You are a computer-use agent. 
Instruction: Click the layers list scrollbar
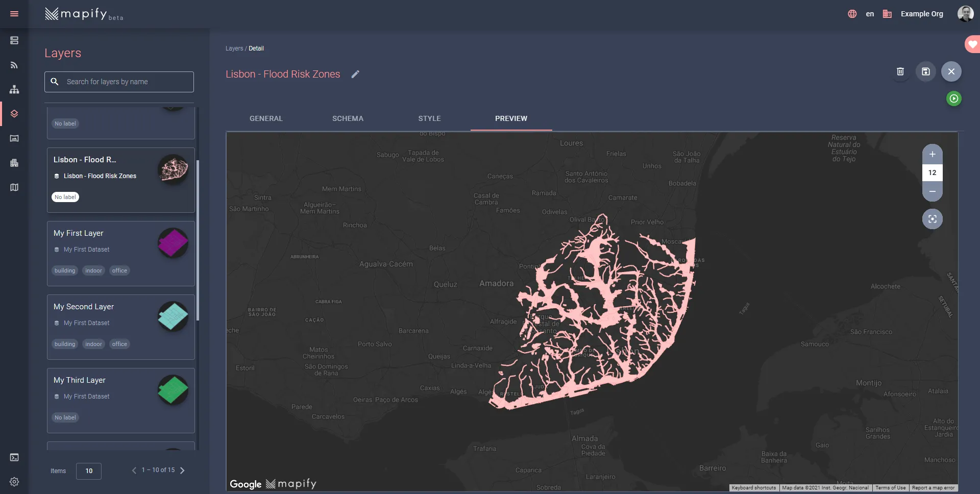coord(198,240)
